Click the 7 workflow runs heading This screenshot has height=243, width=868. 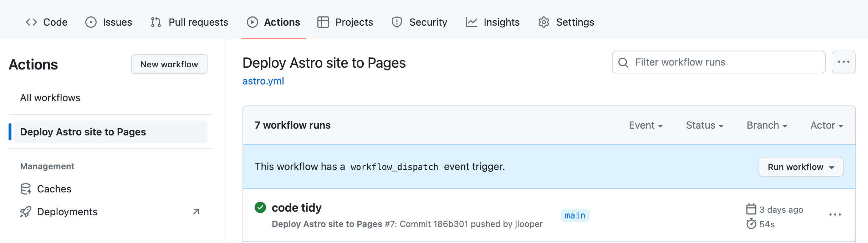point(292,125)
